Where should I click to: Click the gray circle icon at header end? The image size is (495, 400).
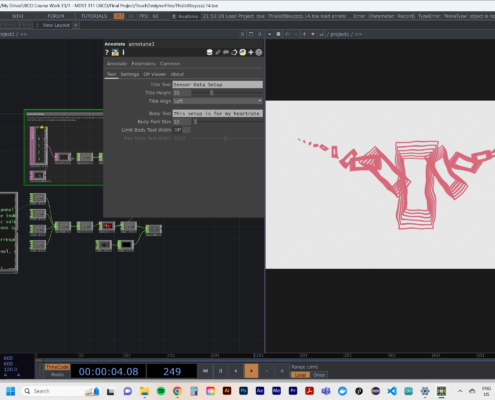(x=259, y=52)
